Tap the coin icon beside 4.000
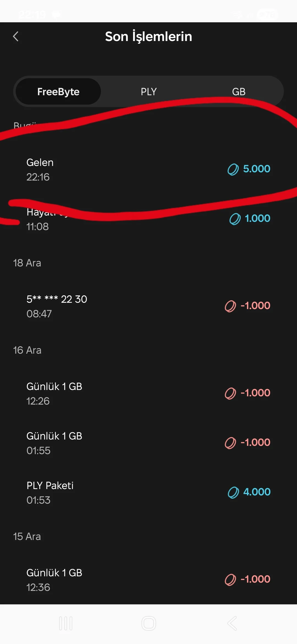This screenshot has width=297, height=644. [x=233, y=492]
